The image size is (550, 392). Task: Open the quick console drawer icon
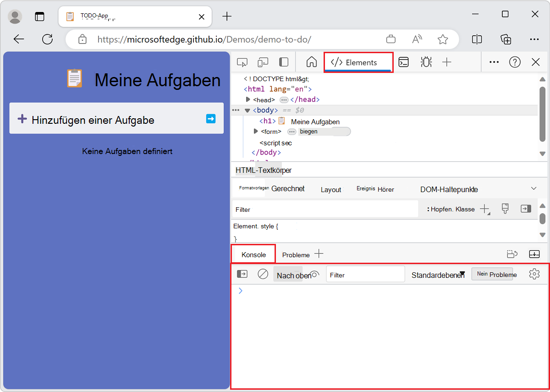click(x=403, y=62)
